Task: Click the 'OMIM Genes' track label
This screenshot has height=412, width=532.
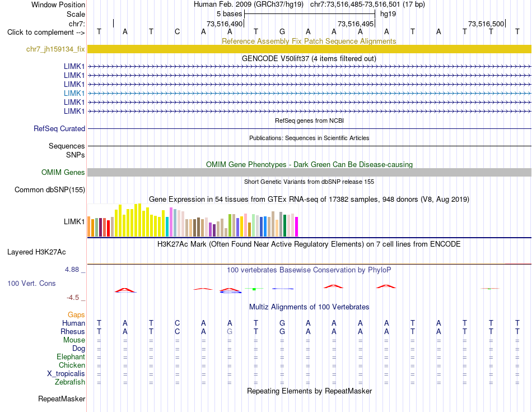Action: [x=63, y=173]
